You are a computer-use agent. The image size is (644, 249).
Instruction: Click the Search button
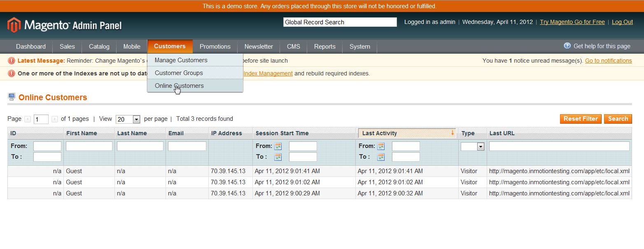(618, 119)
